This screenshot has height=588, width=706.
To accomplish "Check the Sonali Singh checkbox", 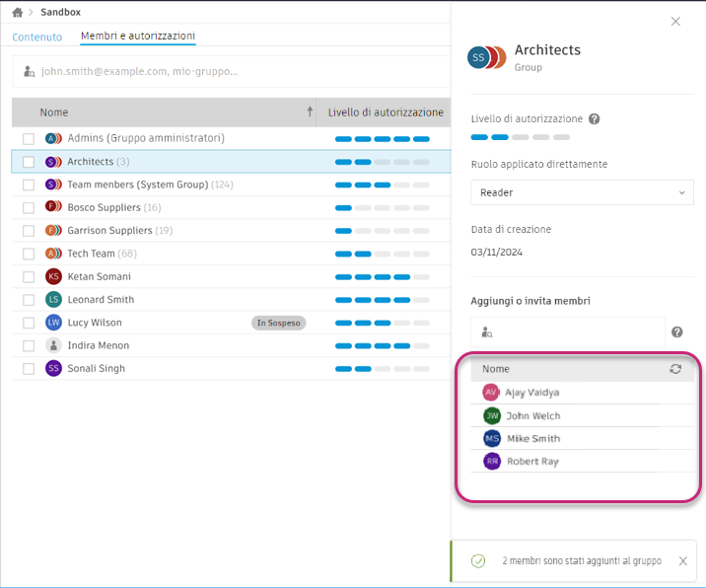I will [x=29, y=369].
